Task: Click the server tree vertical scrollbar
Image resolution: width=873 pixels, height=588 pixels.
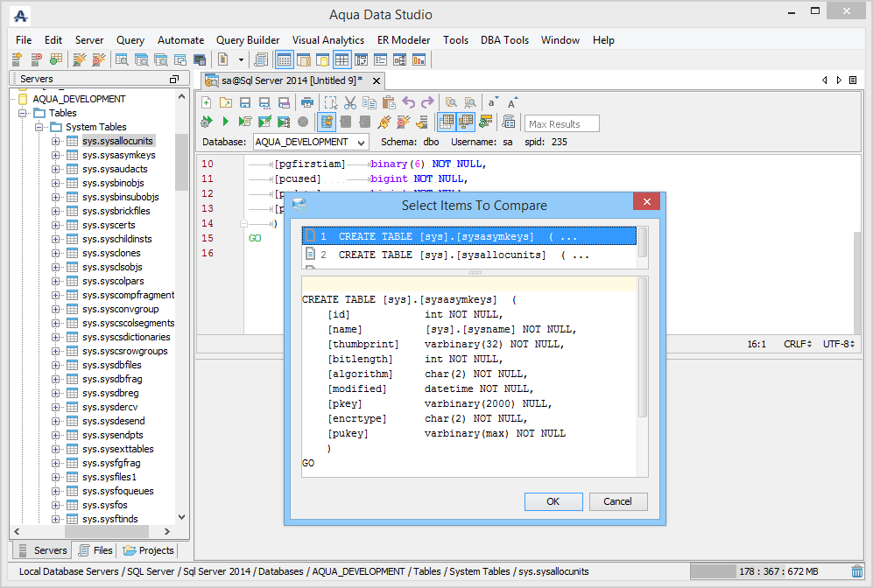Action: click(181, 162)
